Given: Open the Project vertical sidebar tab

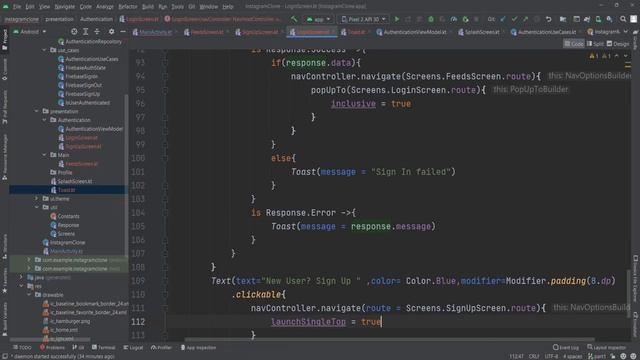Looking at the screenshot, I should [4, 40].
